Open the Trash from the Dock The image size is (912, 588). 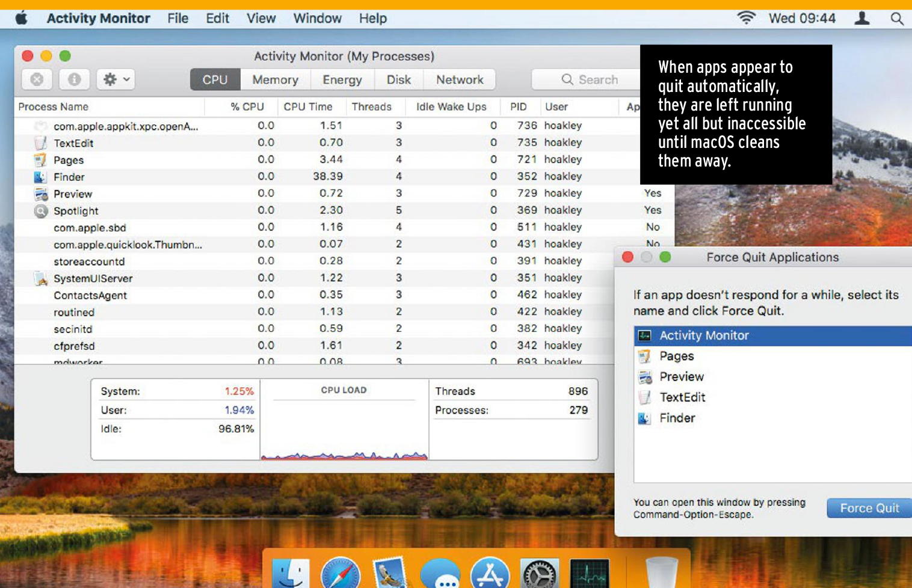click(661, 573)
